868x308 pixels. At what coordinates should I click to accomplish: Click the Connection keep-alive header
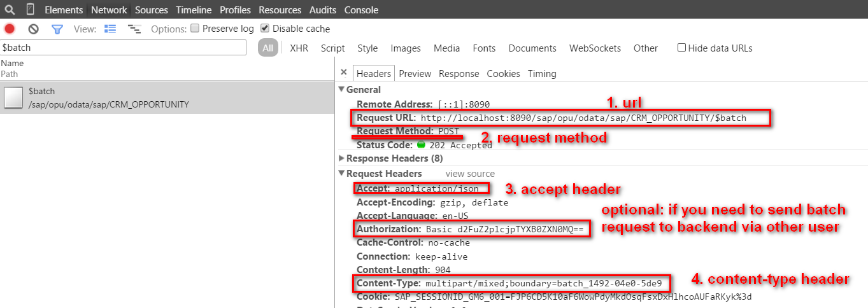(412, 256)
